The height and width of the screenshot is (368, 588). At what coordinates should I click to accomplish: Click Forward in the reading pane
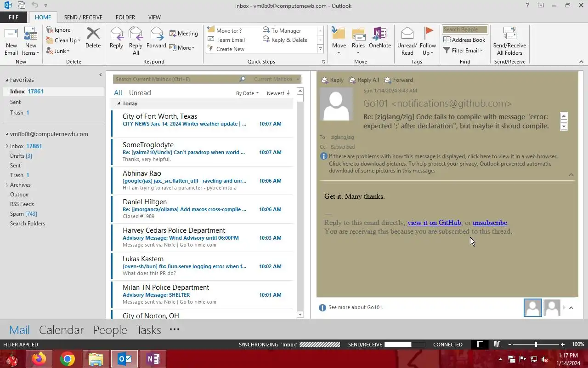point(399,80)
